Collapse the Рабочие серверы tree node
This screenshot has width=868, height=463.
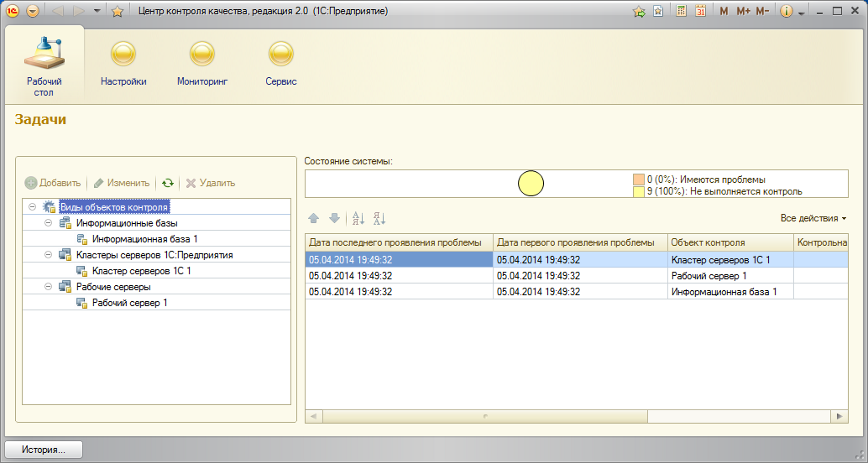click(48, 287)
